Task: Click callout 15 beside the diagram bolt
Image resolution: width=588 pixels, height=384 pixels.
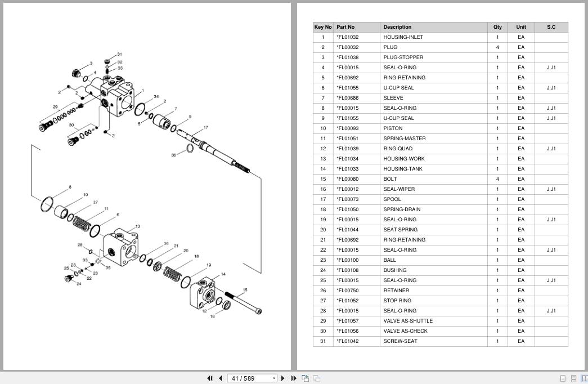Action: (x=245, y=290)
